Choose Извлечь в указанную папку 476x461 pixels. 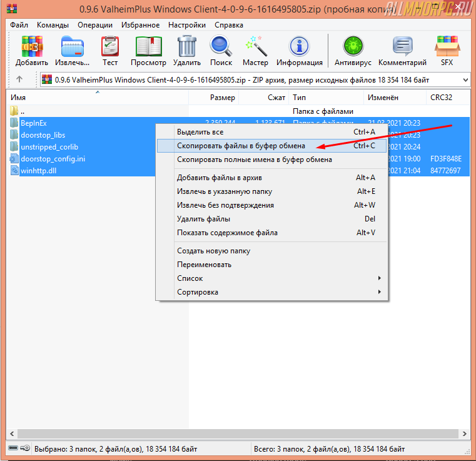pyautogui.click(x=271, y=191)
